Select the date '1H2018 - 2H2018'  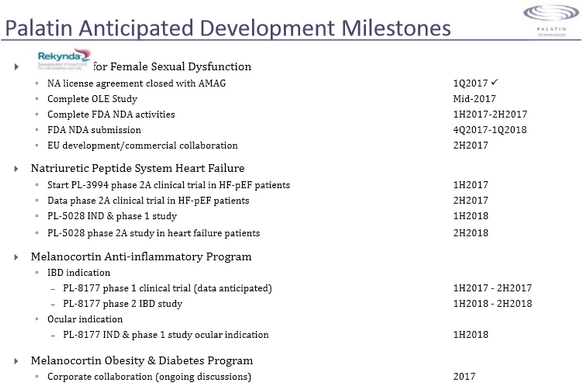(493, 304)
